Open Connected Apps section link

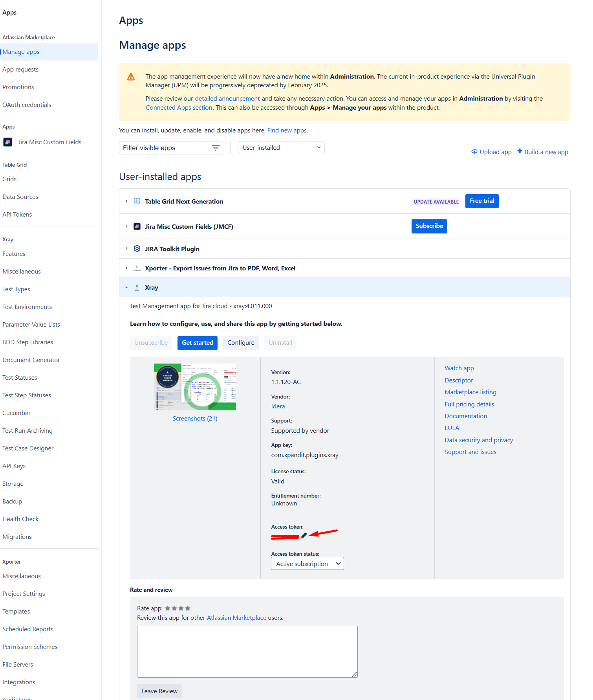tap(179, 107)
